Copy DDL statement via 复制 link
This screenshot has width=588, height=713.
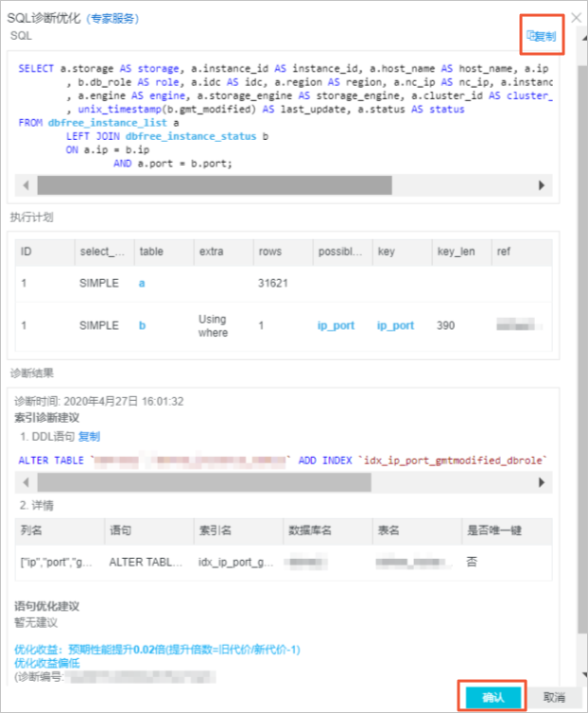(x=89, y=437)
